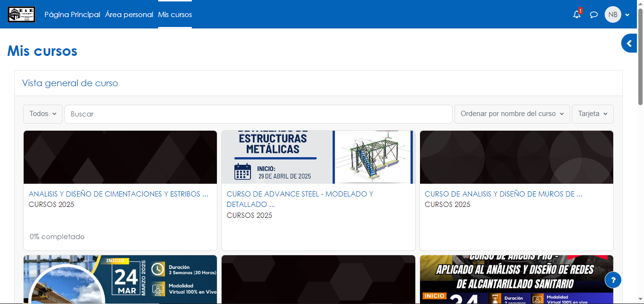Screen dimensions: 644x304
Task: Click the help question mark button
Action: 613,280
